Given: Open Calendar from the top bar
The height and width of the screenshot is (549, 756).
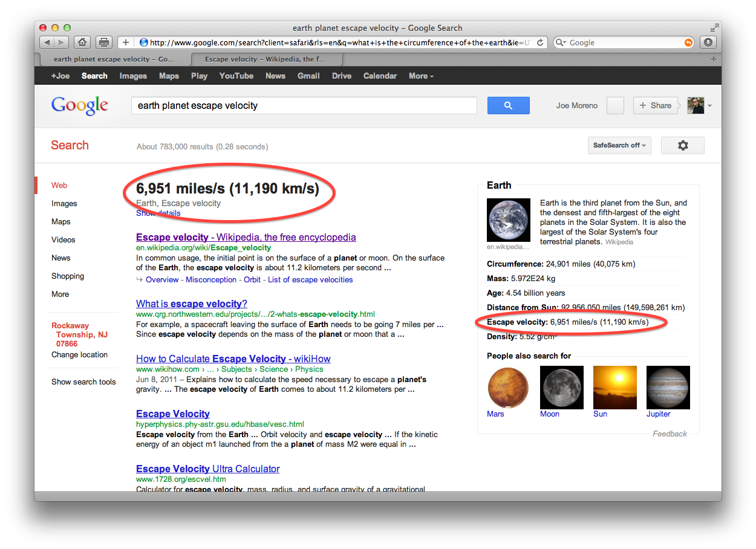Looking at the screenshot, I should click(380, 76).
